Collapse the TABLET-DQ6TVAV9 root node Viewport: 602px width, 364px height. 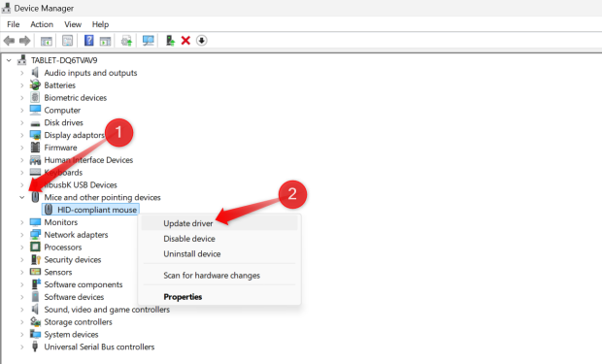tap(9, 60)
